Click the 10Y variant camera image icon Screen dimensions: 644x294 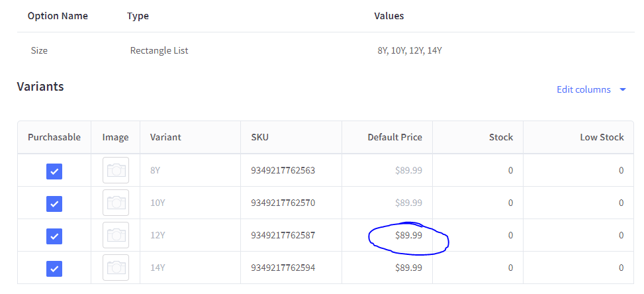point(116,203)
